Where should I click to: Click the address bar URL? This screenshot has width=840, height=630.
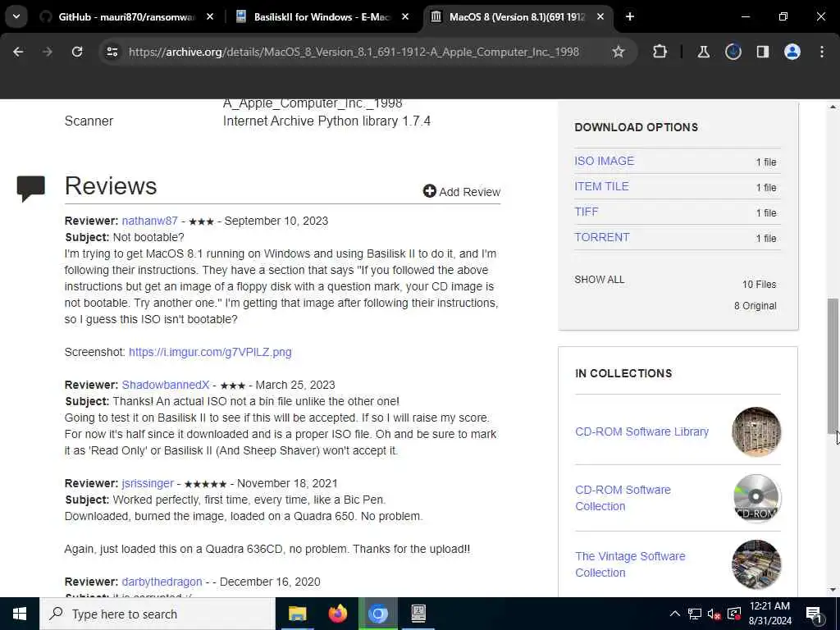click(x=354, y=52)
